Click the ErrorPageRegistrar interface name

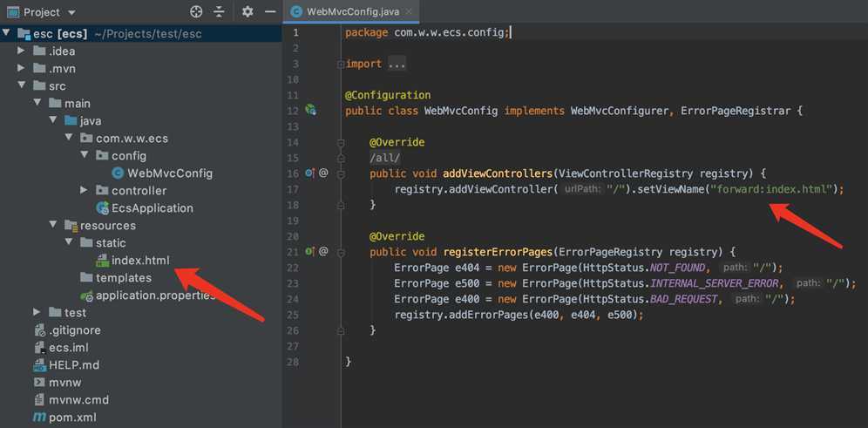click(736, 111)
